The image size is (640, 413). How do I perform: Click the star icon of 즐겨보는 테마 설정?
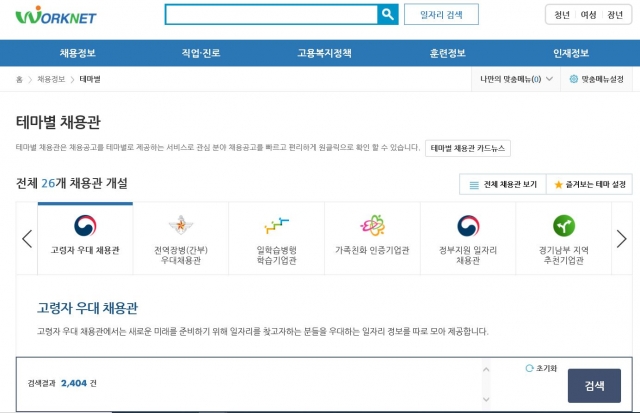pyautogui.click(x=558, y=185)
